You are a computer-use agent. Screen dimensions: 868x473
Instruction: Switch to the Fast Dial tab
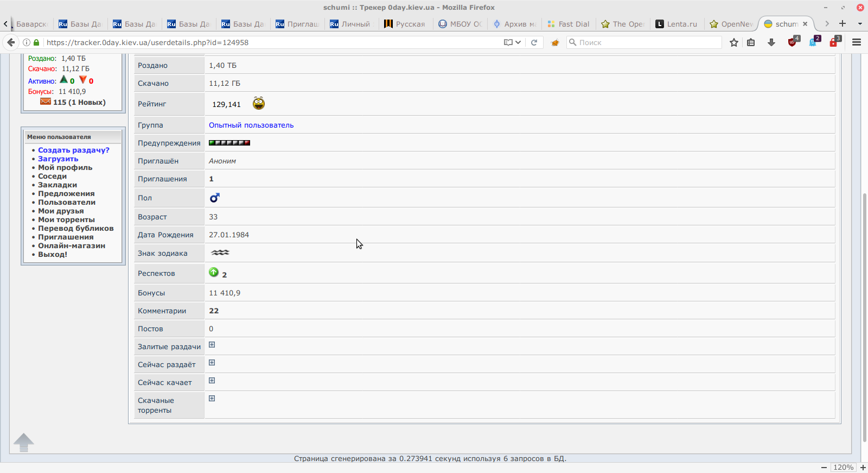click(x=569, y=24)
